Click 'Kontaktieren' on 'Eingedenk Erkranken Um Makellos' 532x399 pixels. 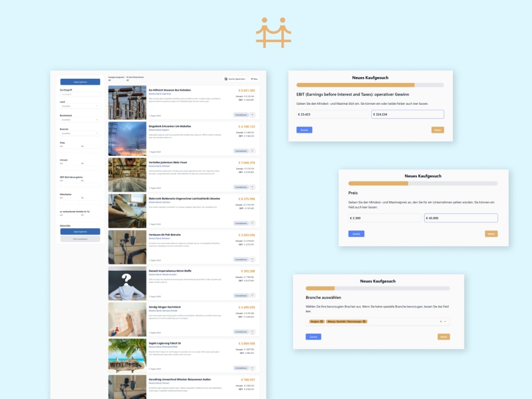click(x=241, y=151)
